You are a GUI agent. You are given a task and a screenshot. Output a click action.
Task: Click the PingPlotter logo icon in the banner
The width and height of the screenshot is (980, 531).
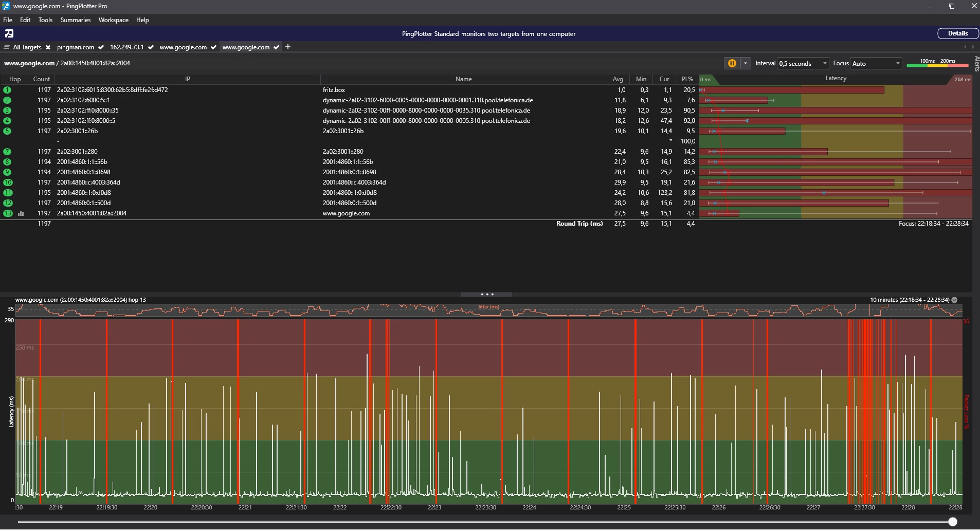(x=9, y=34)
